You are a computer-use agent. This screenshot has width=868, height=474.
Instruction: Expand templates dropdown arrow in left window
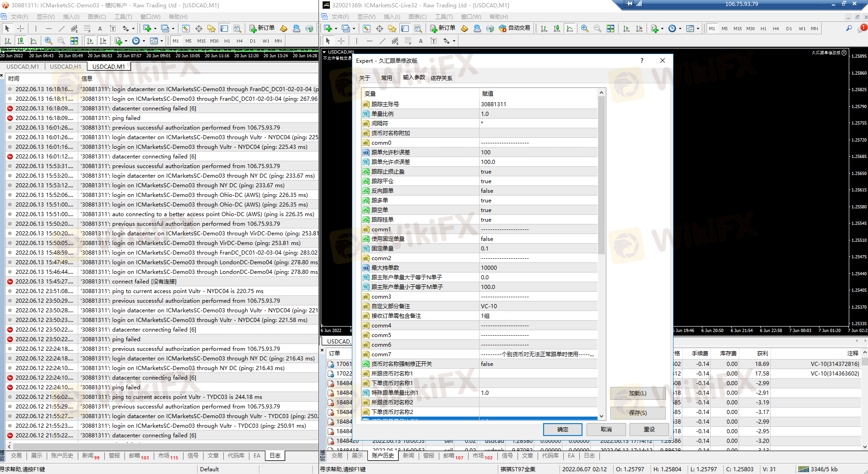coord(162,41)
